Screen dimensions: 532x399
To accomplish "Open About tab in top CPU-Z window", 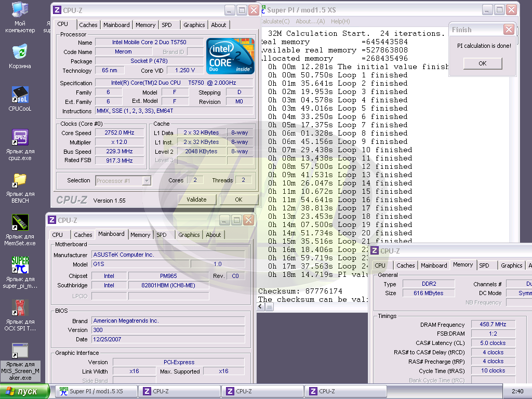I will tap(219, 25).
